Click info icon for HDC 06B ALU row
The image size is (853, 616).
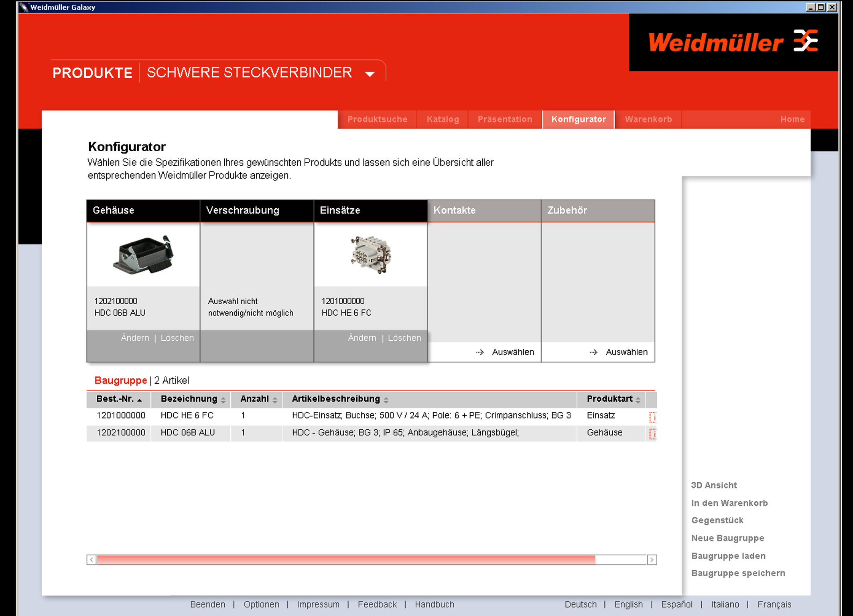tap(652, 434)
